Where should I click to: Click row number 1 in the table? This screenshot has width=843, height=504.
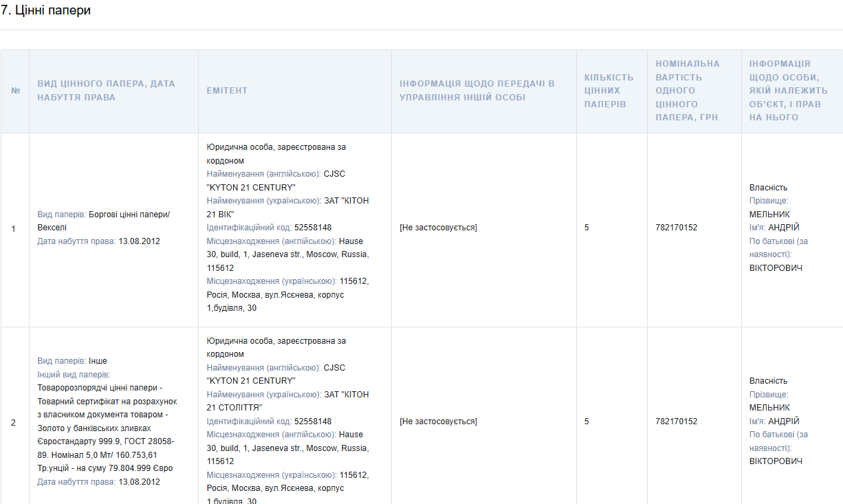point(13,228)
